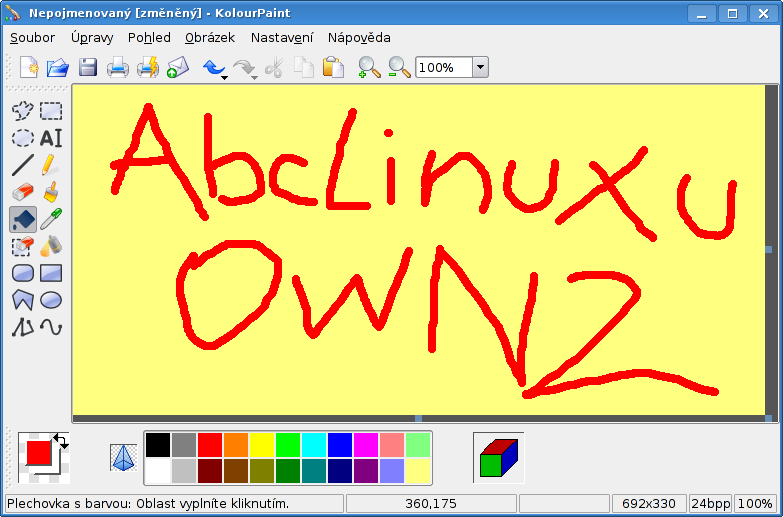Screen dimensions: 783x517
Task: Click the canvas right-edge resize handle
Action: [x=769, y=249]
